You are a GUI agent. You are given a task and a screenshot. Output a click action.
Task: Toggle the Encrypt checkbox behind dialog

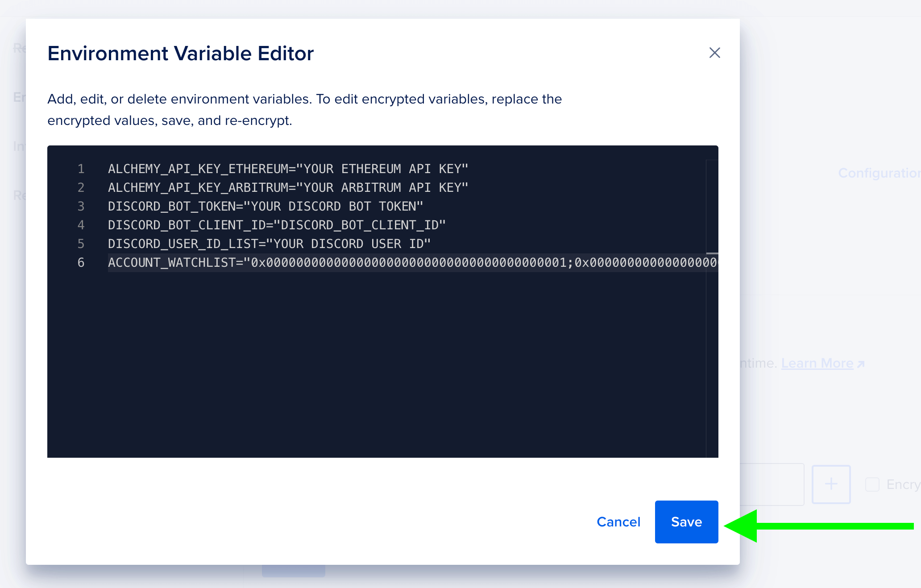(872, 484)
